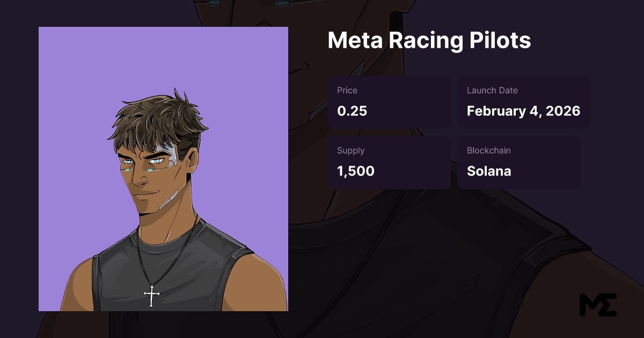Click the 0.25 price value

[x=352, y=111]
